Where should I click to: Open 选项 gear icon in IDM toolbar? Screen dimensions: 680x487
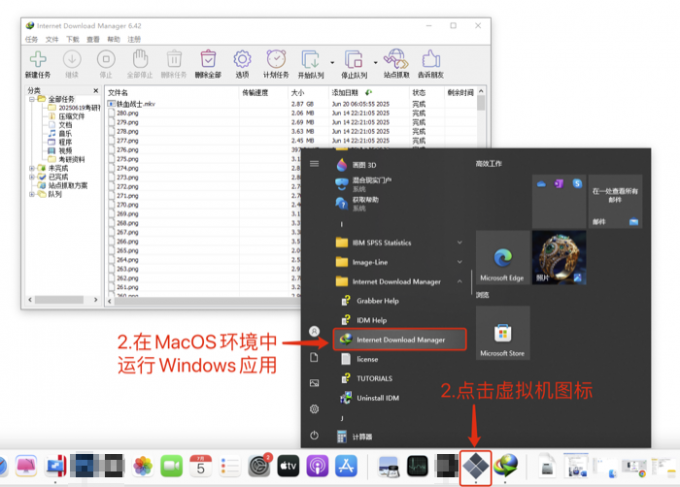click(x=242, y=59)
